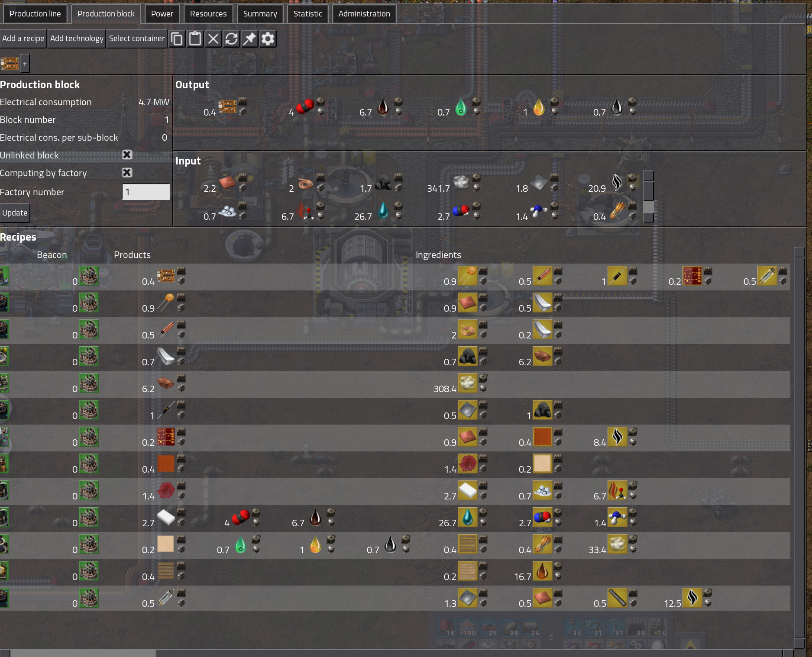Screen dimensions: 812x657
Task: Open the Statistic tab
Action: (x=307, y=14)
